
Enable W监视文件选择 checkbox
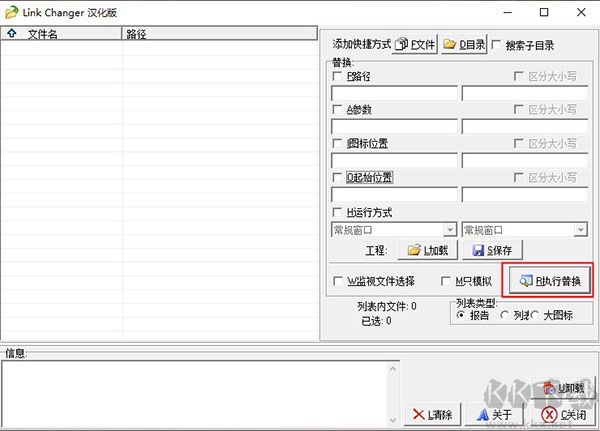point(338,281)
